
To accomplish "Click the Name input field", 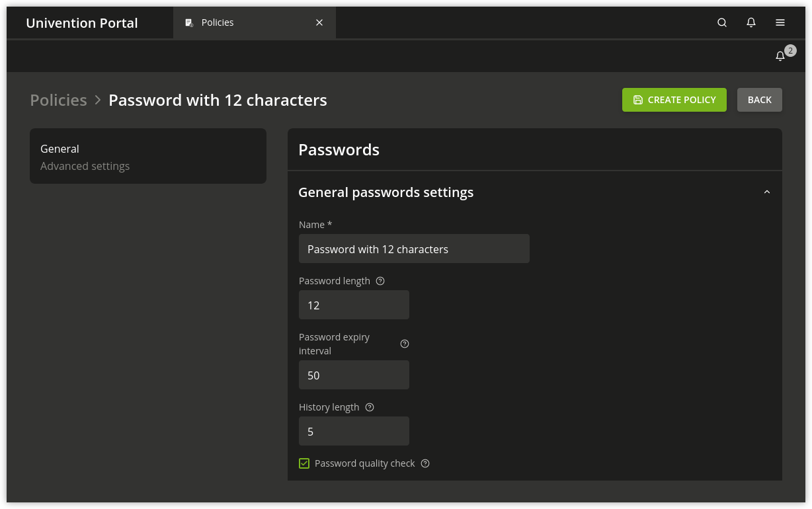I will (414, 249).
